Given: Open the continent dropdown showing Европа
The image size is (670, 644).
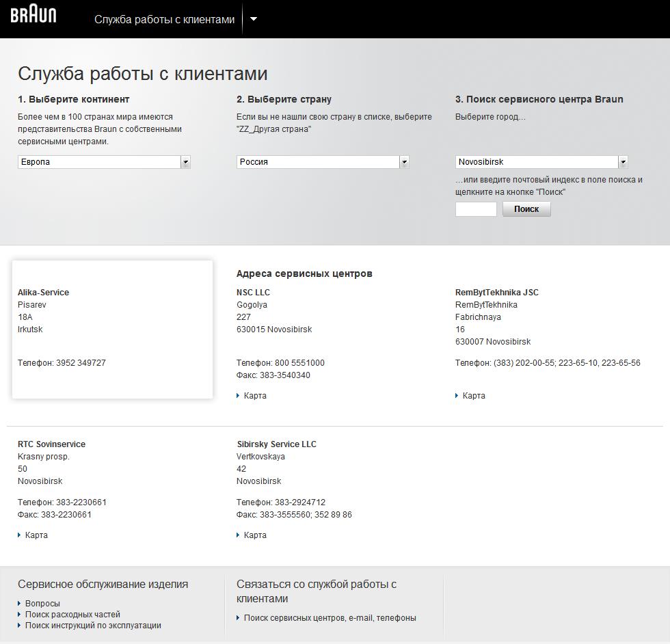Looking at the screenshot, I should coord(104,162).
